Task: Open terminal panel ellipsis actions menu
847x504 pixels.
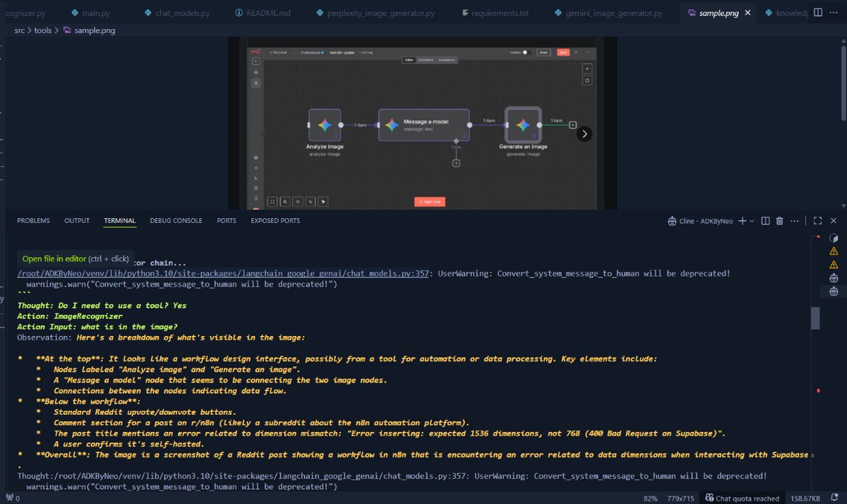Action: [x=795, y=221]
